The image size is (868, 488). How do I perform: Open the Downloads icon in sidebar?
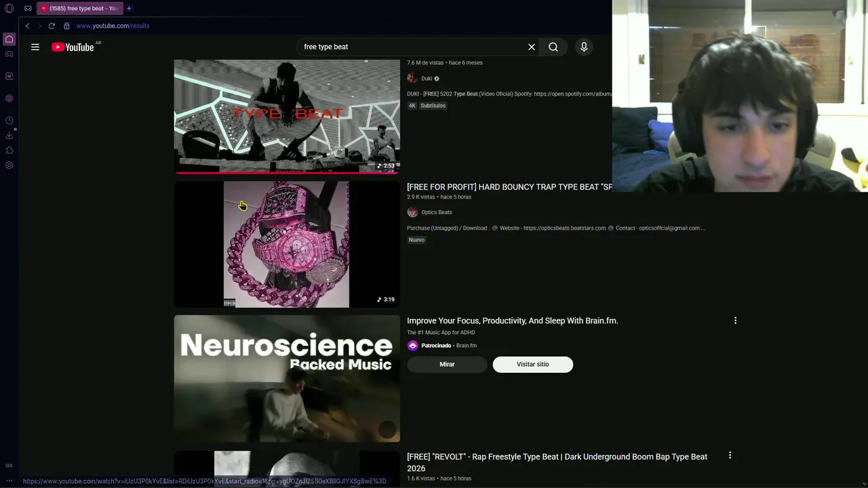(x=9, y=136)
